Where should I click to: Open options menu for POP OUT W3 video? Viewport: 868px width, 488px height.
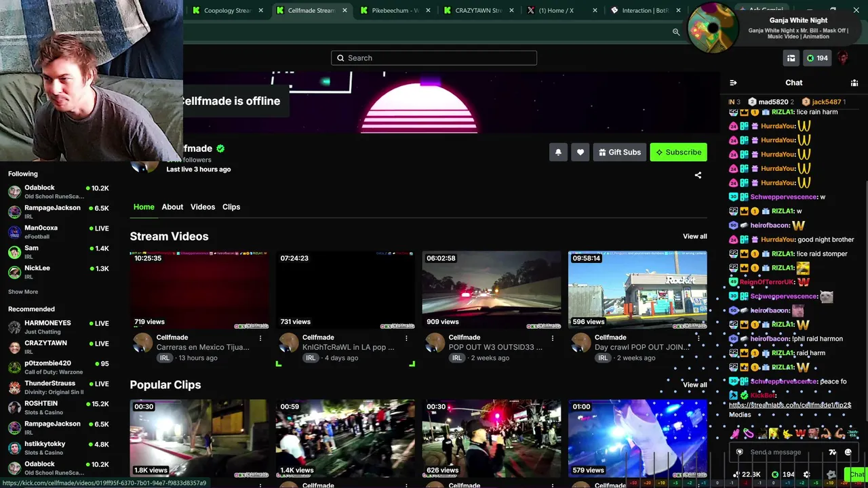click(553, 338)
